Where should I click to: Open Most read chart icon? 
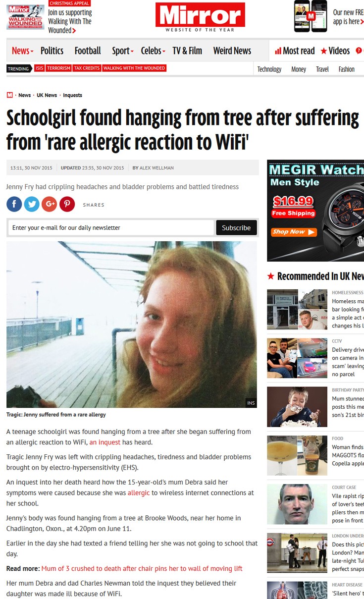[278, 51]
